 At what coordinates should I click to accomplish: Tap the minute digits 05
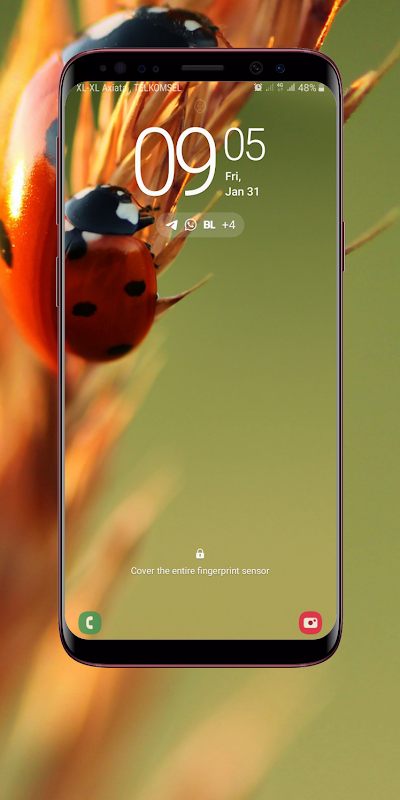pos(244,144)
